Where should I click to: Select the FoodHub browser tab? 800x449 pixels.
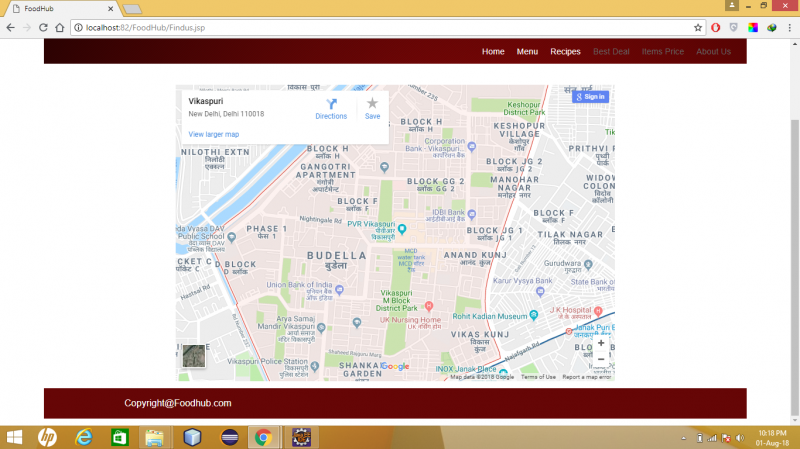pyautogui.click(x=61, y=9)
